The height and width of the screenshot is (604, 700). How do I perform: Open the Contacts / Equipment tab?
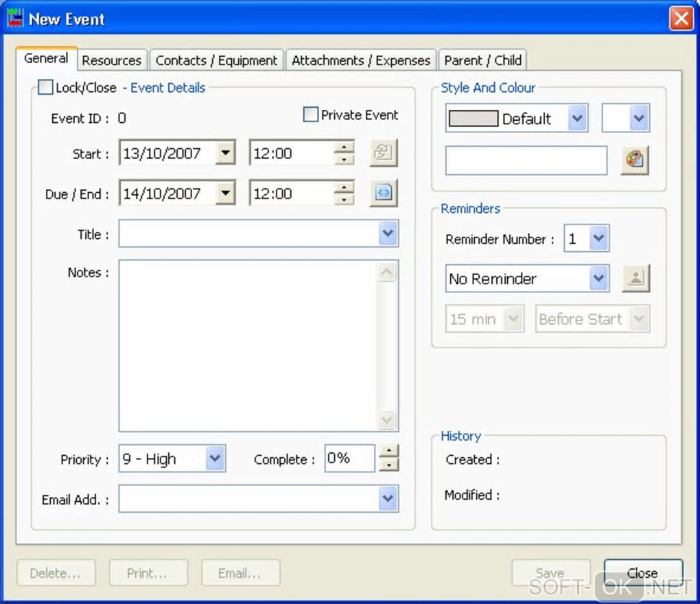click(x=216, y=60)
